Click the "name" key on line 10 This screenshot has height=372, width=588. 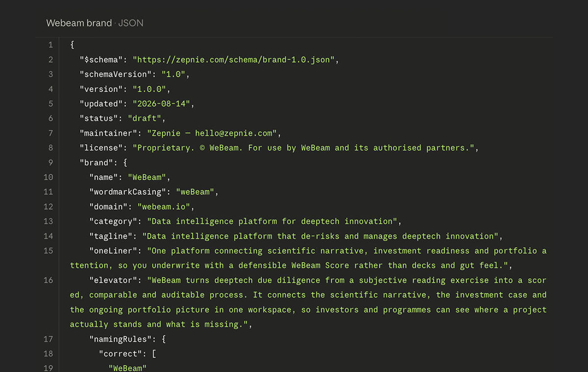point(104,177)
